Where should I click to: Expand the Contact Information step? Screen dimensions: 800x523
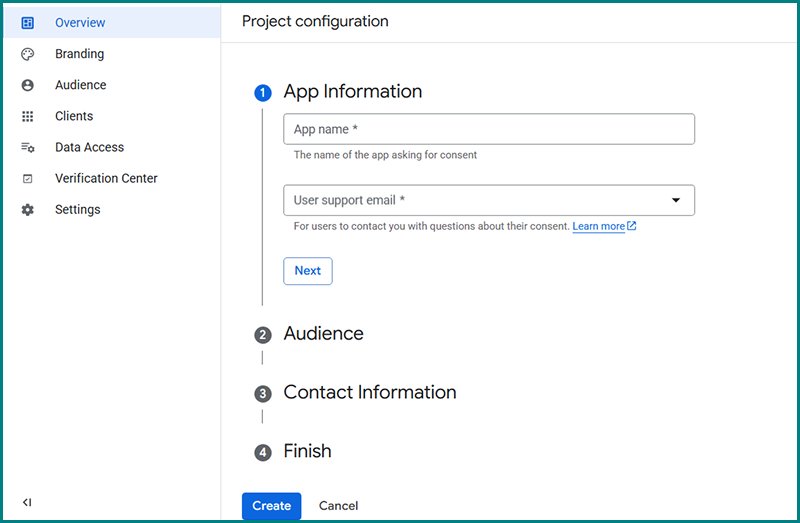pos(369,393)
